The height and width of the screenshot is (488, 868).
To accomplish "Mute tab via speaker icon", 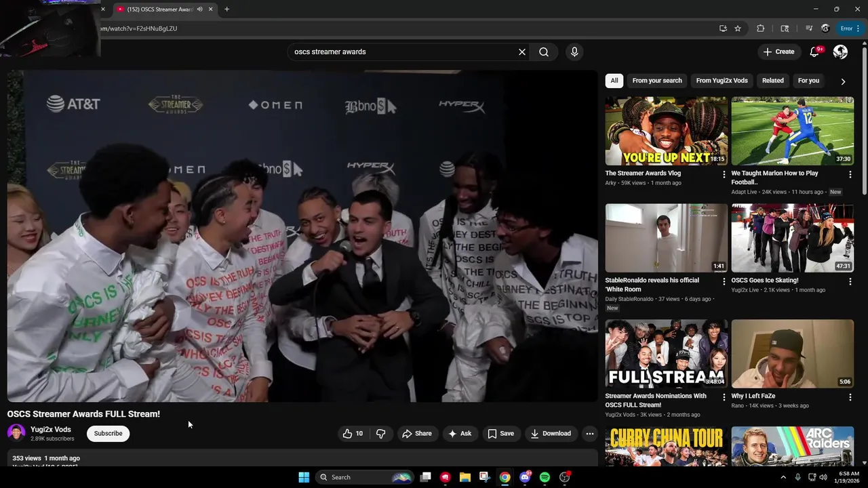I will 199,9.
